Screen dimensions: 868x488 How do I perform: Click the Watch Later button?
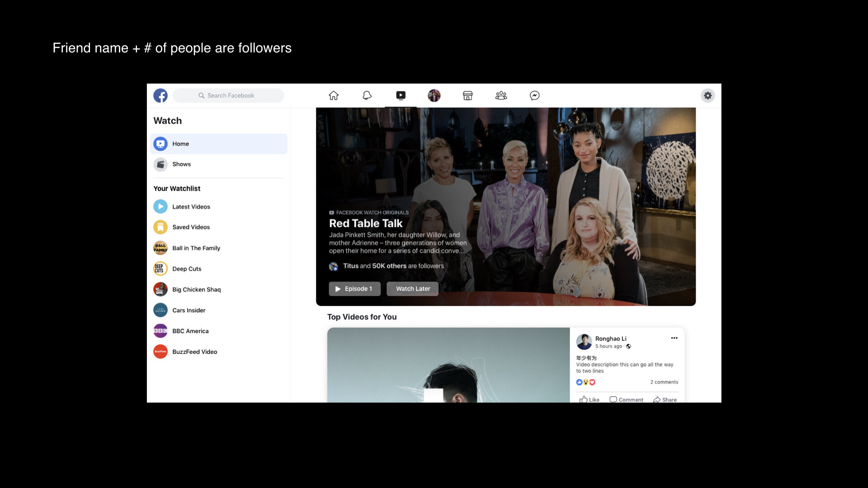click(x=413, y=289)
